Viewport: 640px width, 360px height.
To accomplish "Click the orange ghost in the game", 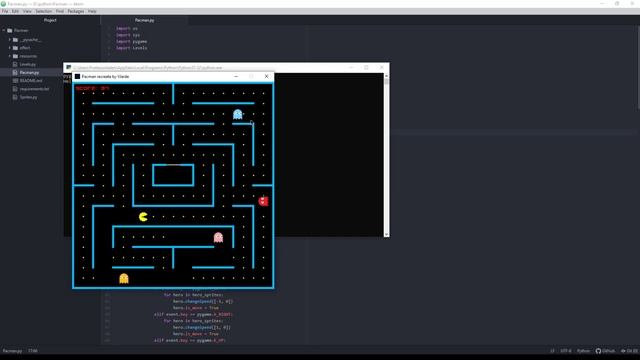I will (124, 278).
